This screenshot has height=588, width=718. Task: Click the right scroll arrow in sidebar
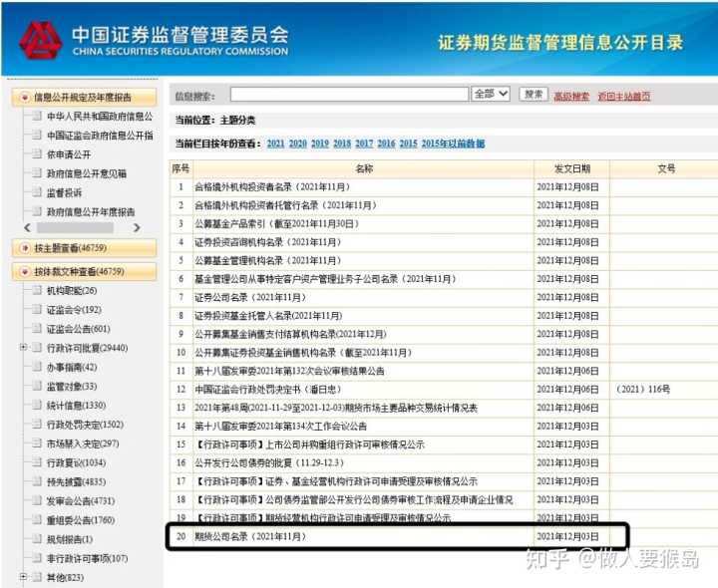tap(137, 227)
